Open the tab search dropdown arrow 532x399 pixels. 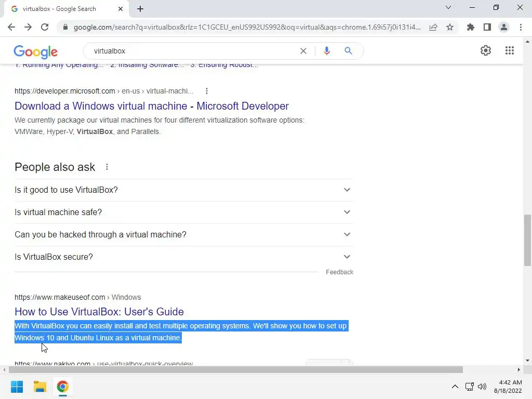[448, 7]
